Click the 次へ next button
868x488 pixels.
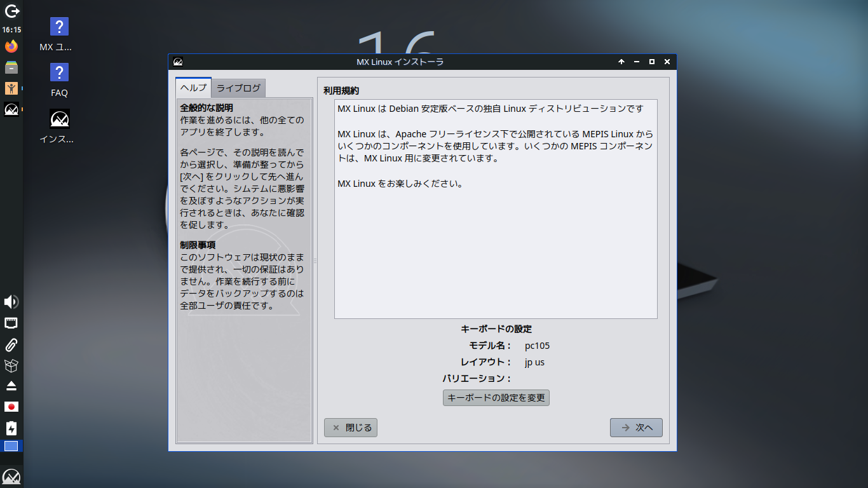pyautogui.click(x=636, y=428)
